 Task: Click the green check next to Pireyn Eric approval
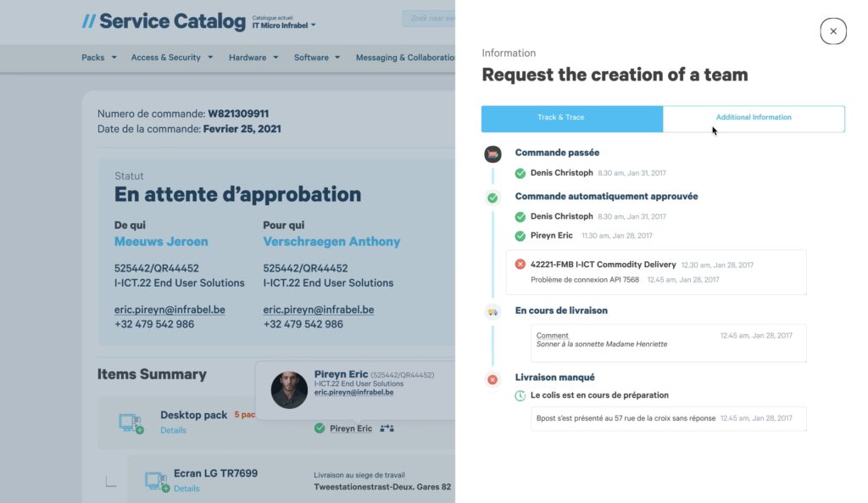click(x=520, y=236)
